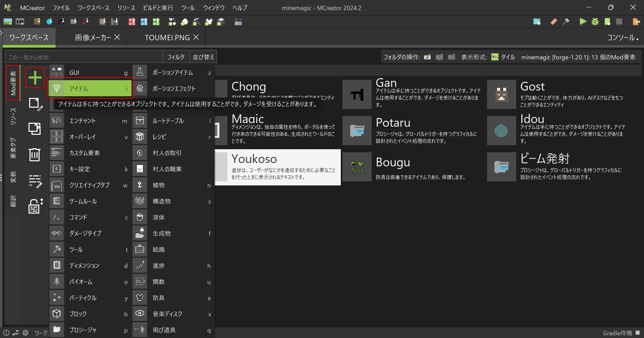The height and width of the screenshot is (338, 644).
Task: Choose 防具 from the new element menu
Action: pos(173,298)
